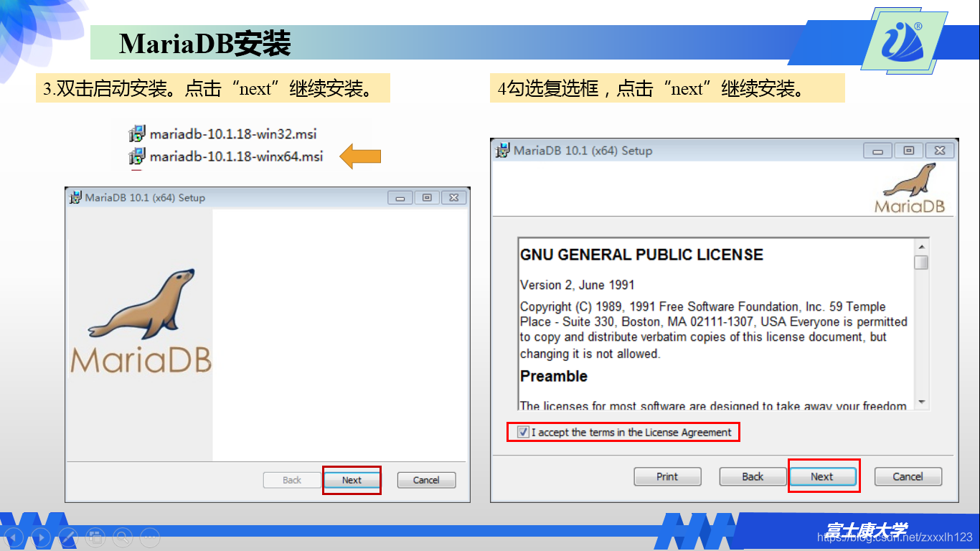Click the next slide arrow icon
The image size is (980, 551).
42,536
